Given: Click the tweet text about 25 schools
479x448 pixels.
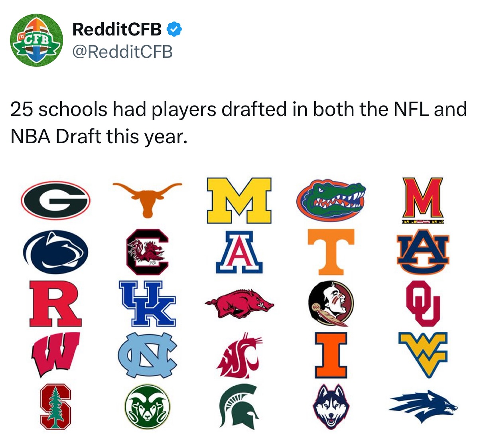Looking at the screenshot, I should click(238, 122).
